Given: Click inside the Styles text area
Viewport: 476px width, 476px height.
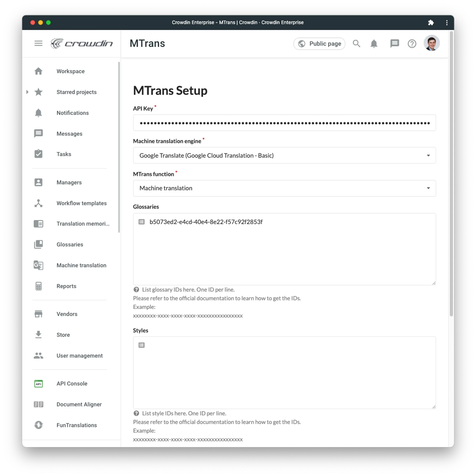Looking at the screenshot, I should tap(284, 373).
